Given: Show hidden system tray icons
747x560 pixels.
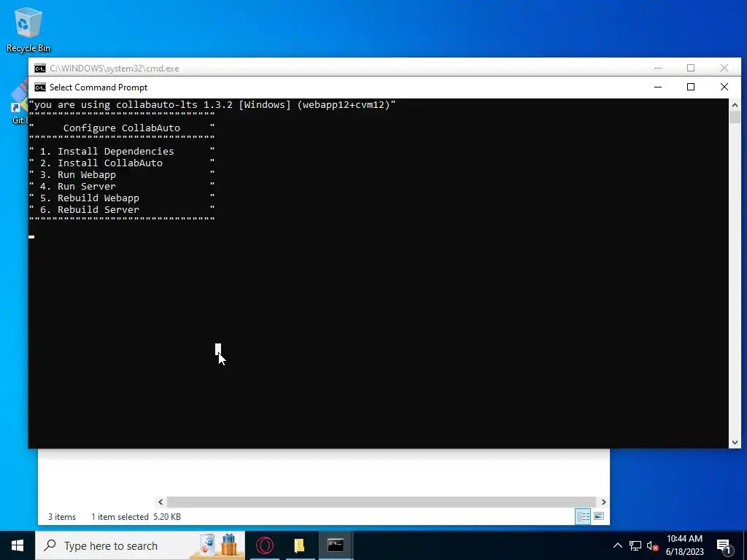Looking at the screenshot, I should click(x=617, y=545).
